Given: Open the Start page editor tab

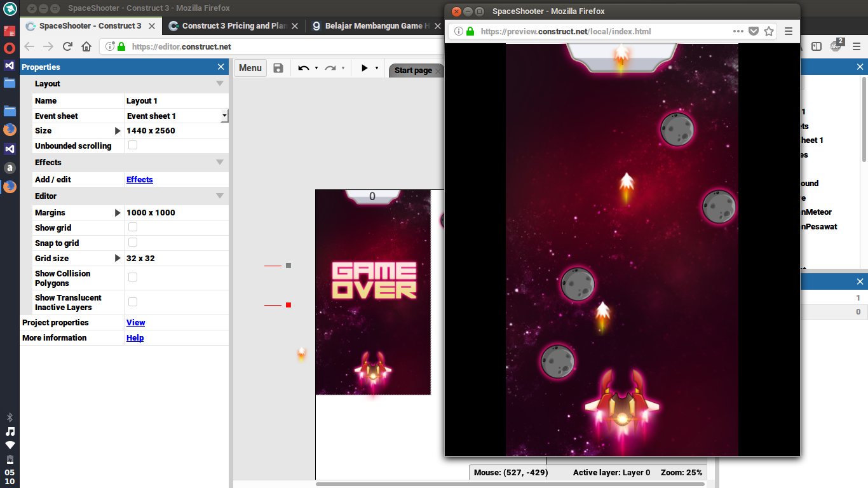Looking at the screenshot, I should (413, 71).
